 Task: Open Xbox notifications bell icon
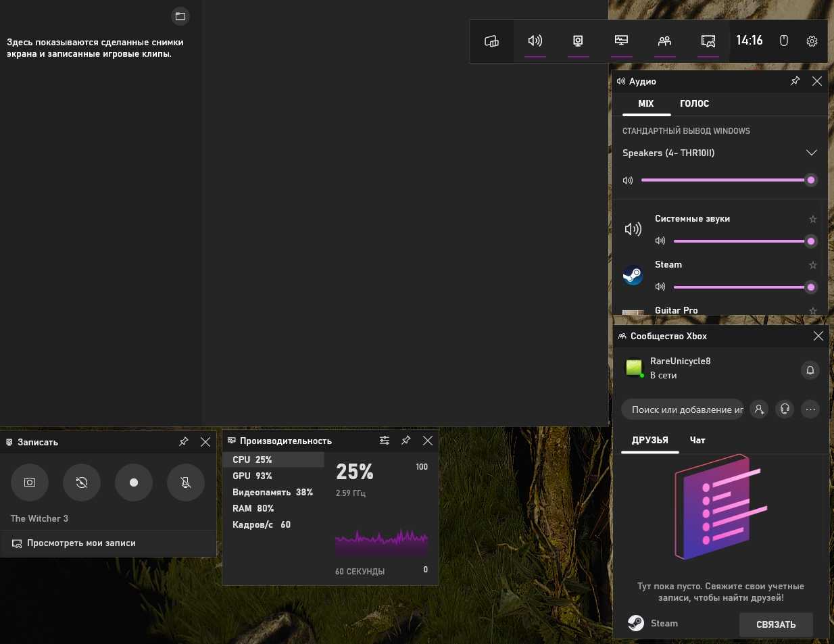tap(810, 370)
